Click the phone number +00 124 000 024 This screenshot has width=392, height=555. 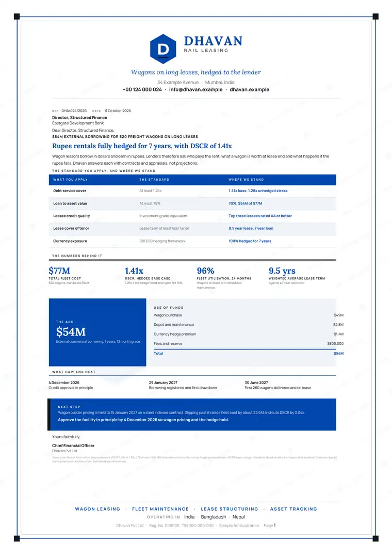pyautogui.click(x=142, y=89)
